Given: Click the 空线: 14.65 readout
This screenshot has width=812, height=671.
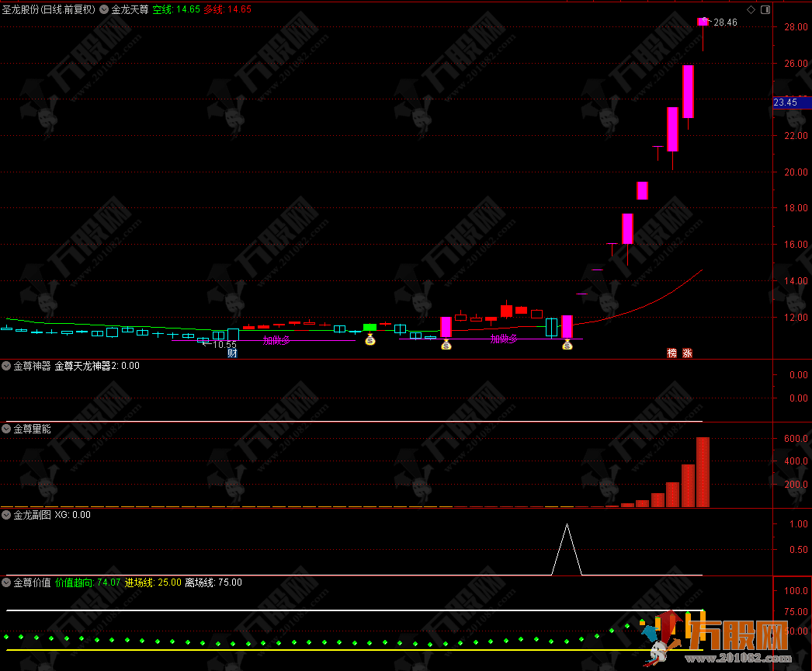Looking at the screenshot, I should (x=176, y=9).
